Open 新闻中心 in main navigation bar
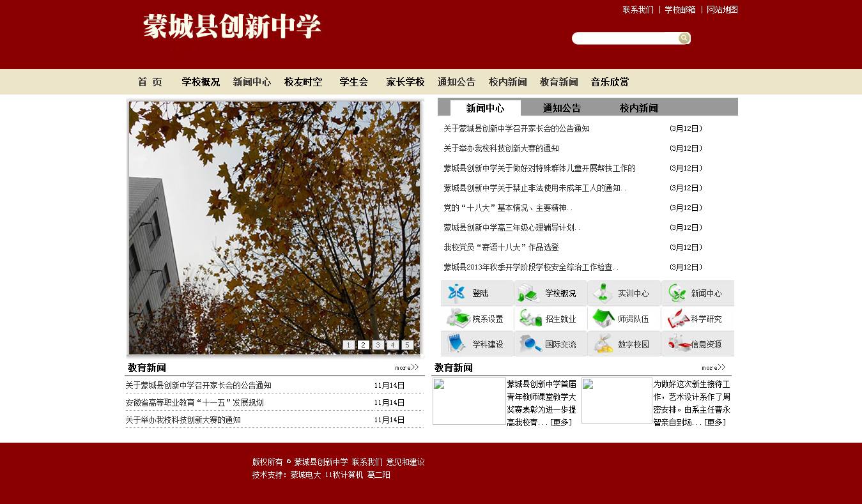The height and width of the screenshot is (504, 862). click(x=252, y=82)
